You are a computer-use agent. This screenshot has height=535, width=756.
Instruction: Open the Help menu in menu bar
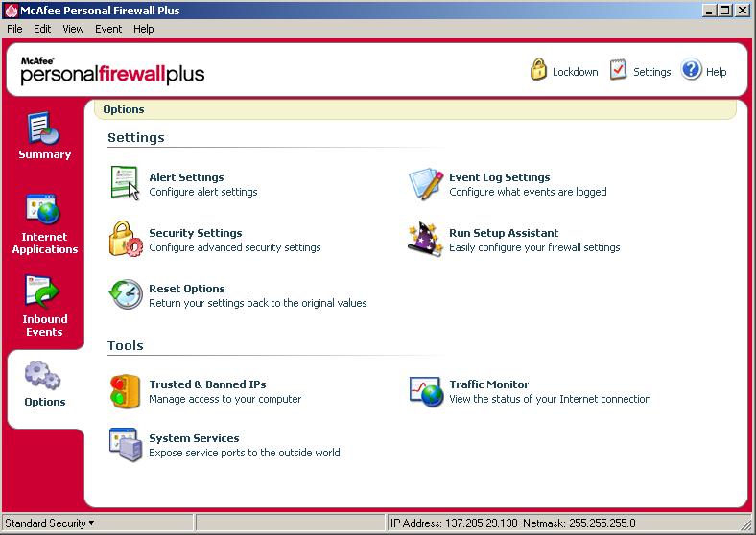pos(144,29)
